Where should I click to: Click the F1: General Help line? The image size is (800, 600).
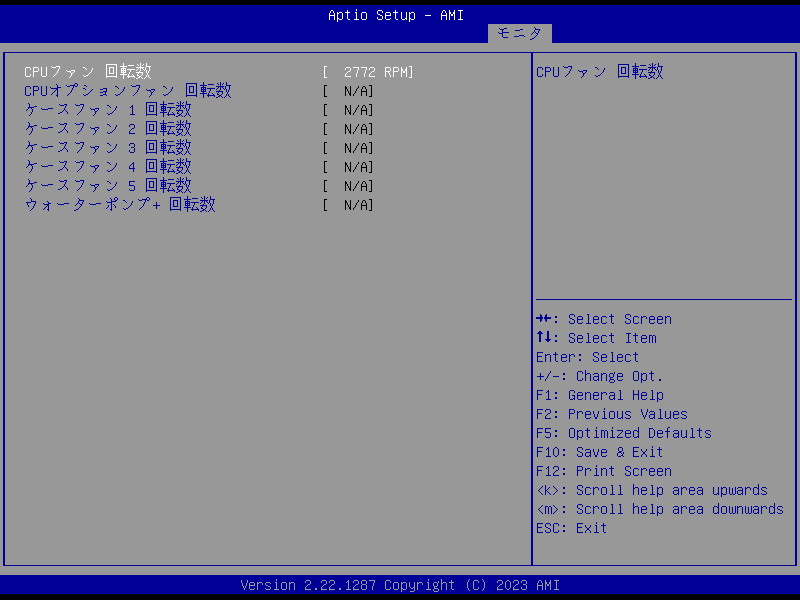[x=599, y=395]
